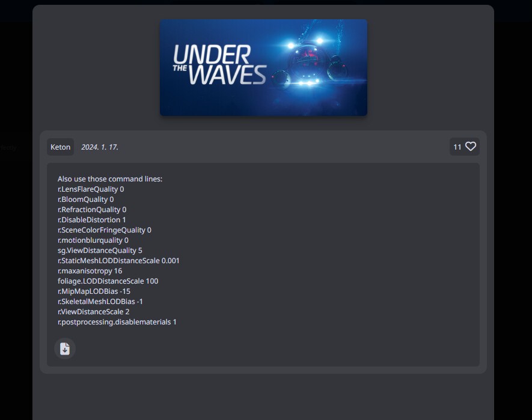Image resolution: width=532 pixels, height=420 pixels.
Task: Click the download file icon
Action: tap(64, 348)
